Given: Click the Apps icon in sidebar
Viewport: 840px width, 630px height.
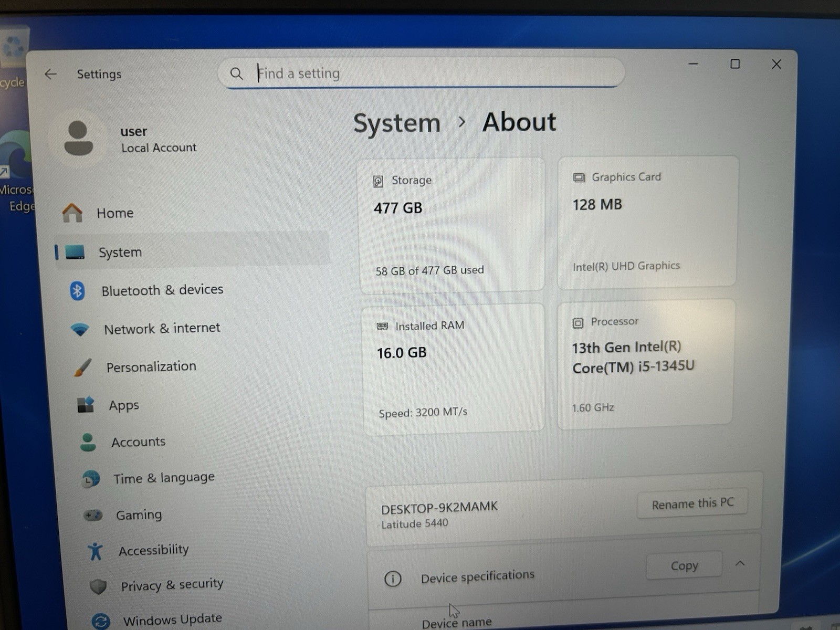Looking at the screenshot, I should pyautogui.click(x=86, y=405).
